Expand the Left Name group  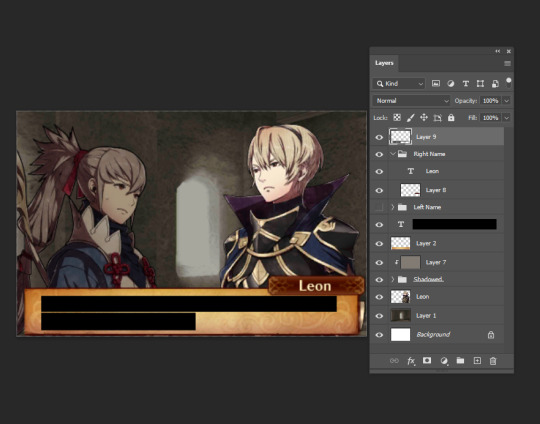click(393, 207)
